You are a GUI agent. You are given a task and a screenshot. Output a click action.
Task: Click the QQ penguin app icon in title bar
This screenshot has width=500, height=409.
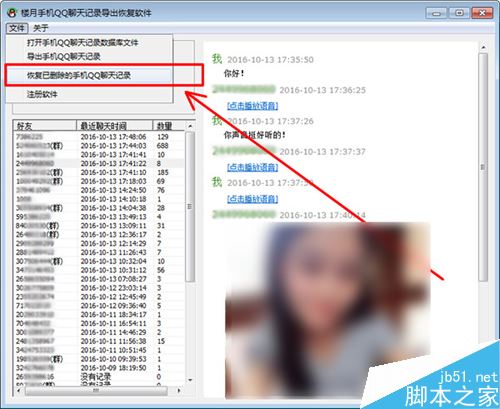click(x=13, y=13)
